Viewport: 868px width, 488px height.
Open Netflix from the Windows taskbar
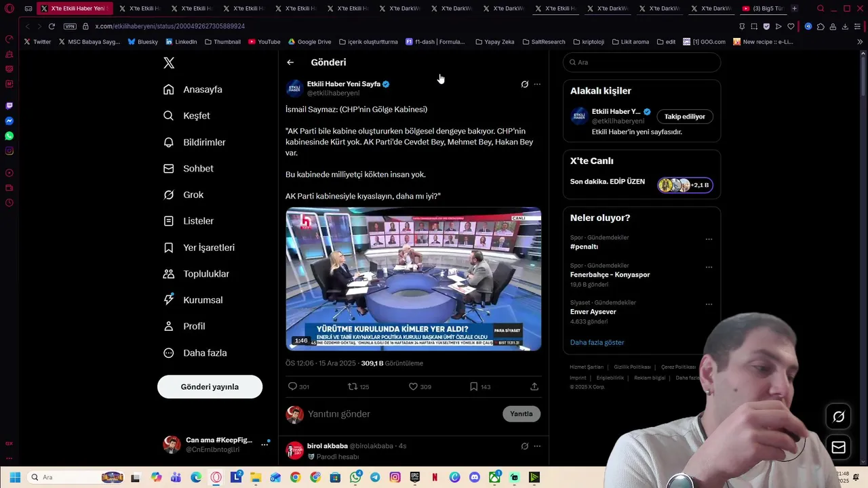pos(435,477)
